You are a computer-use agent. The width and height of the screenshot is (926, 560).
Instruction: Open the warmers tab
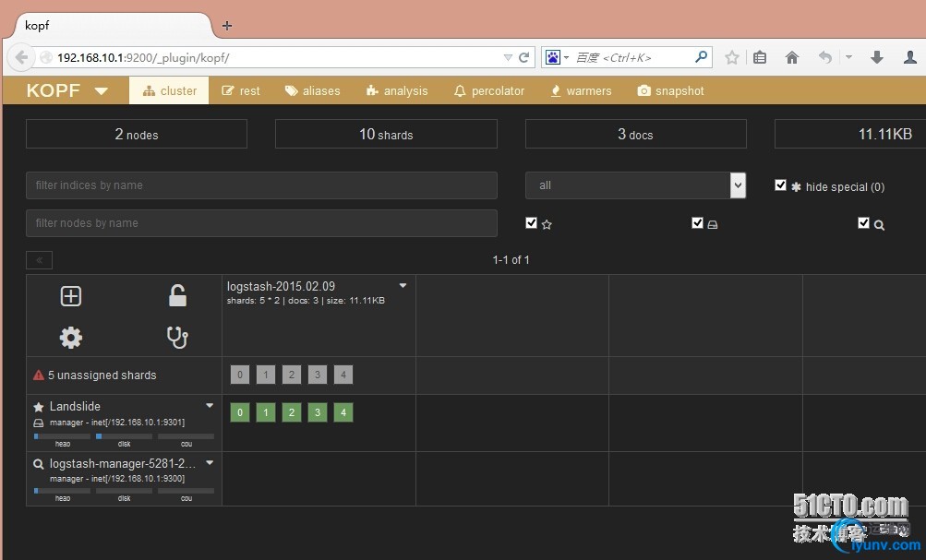(581, 91)
